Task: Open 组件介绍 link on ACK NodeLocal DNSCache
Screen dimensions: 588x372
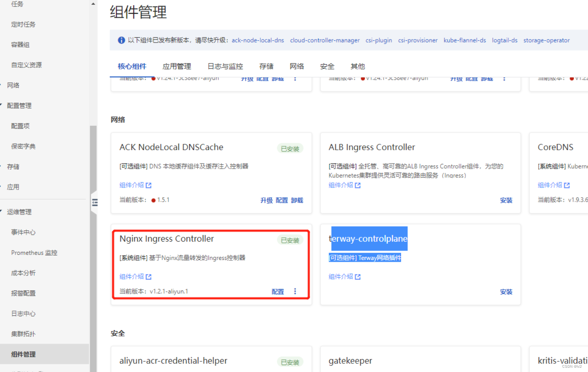Action: (x=132, y=185)
